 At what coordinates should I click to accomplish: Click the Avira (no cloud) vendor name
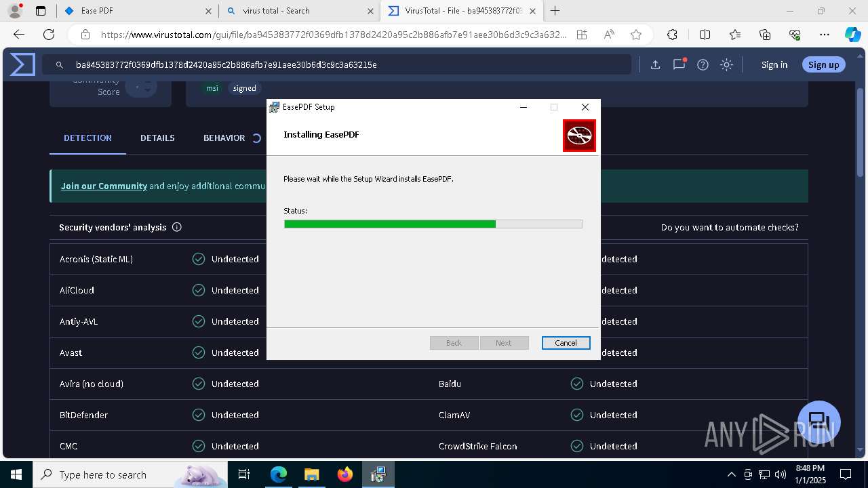92,384
